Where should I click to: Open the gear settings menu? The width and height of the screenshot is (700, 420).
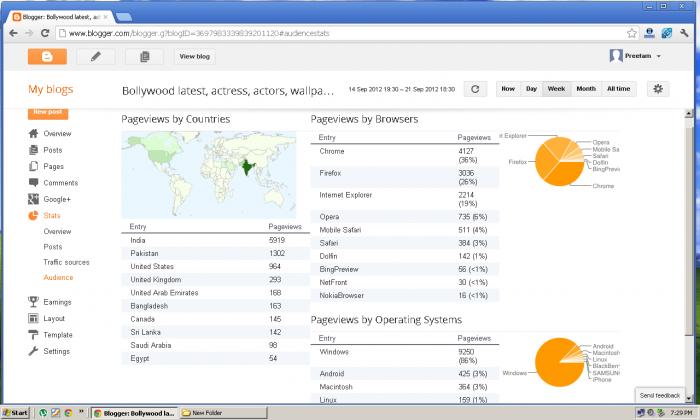(658, 89)
